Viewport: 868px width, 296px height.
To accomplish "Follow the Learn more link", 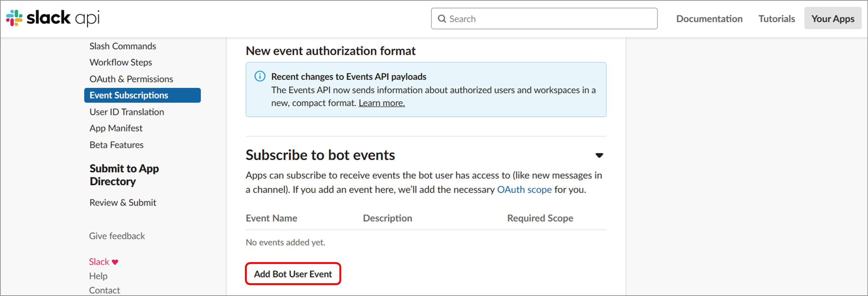I will (x=382, y=103).
